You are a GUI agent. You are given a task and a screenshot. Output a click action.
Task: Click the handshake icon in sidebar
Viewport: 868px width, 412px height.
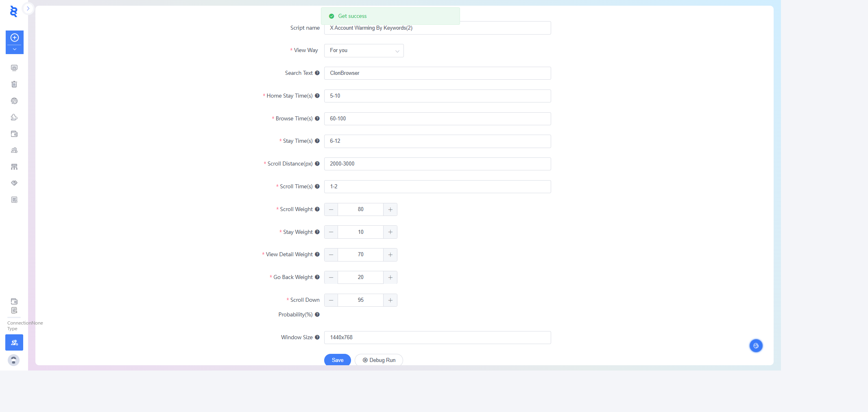pyautogui.click(x=14, y=183)
